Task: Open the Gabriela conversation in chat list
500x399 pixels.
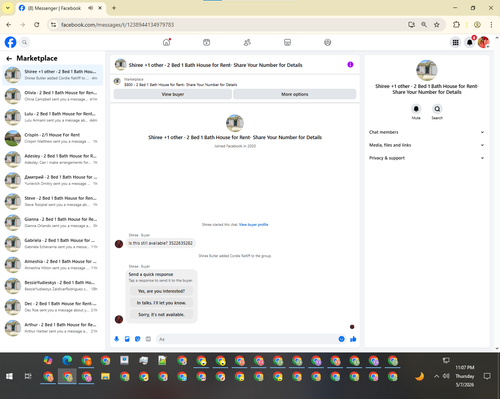Action: tap(53, 243)
